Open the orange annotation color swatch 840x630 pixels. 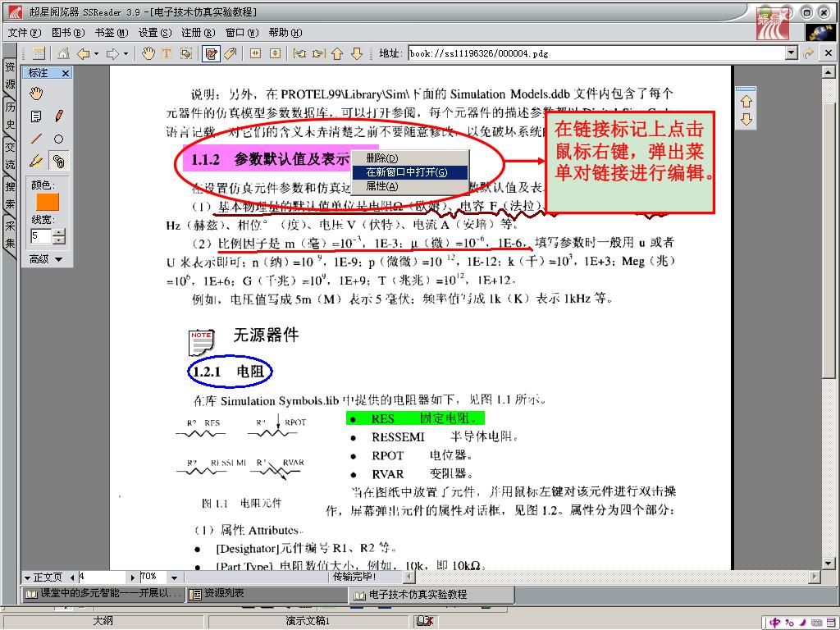click(47, 202)
